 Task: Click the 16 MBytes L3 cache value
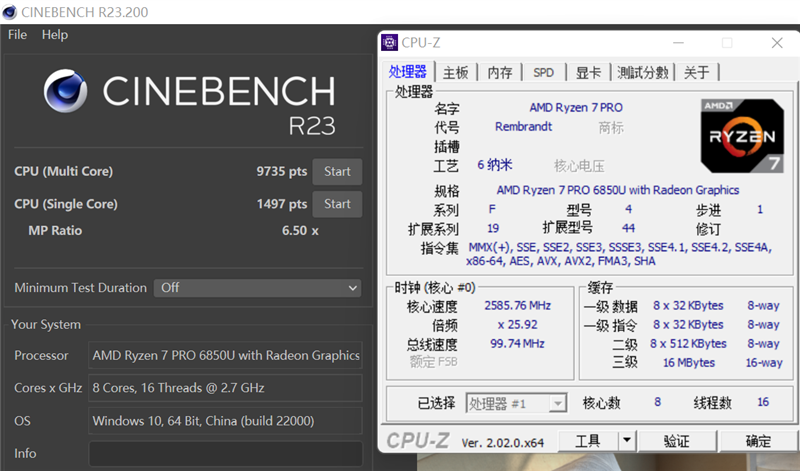click(689, 363)
